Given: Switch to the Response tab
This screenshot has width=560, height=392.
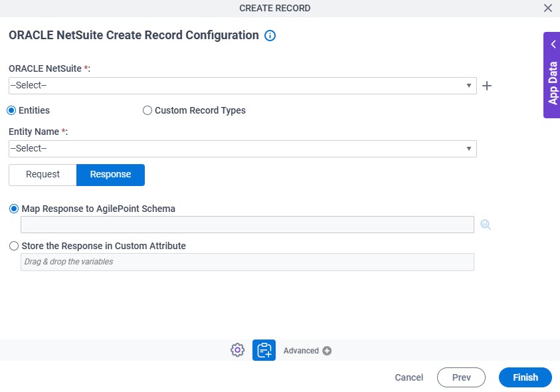Looking at the screenshot, I should coord(110,175).
